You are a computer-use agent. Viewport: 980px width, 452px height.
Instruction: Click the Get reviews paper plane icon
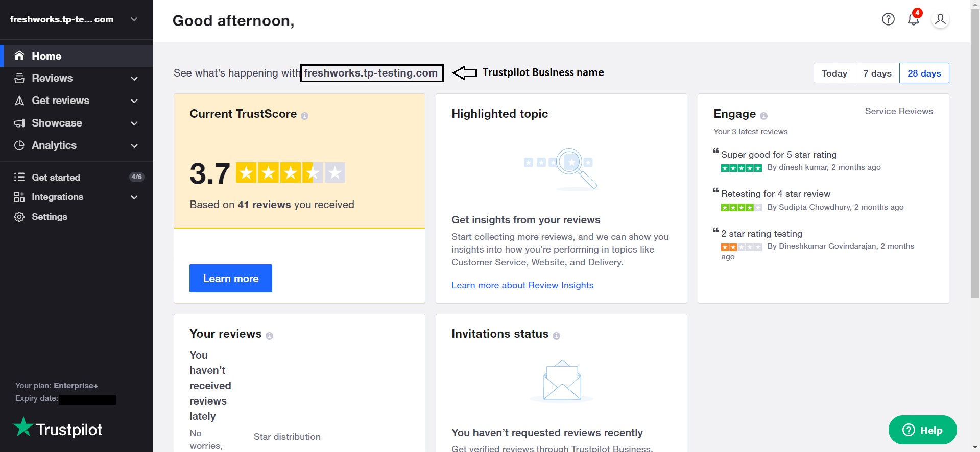[x=19, y=101]
